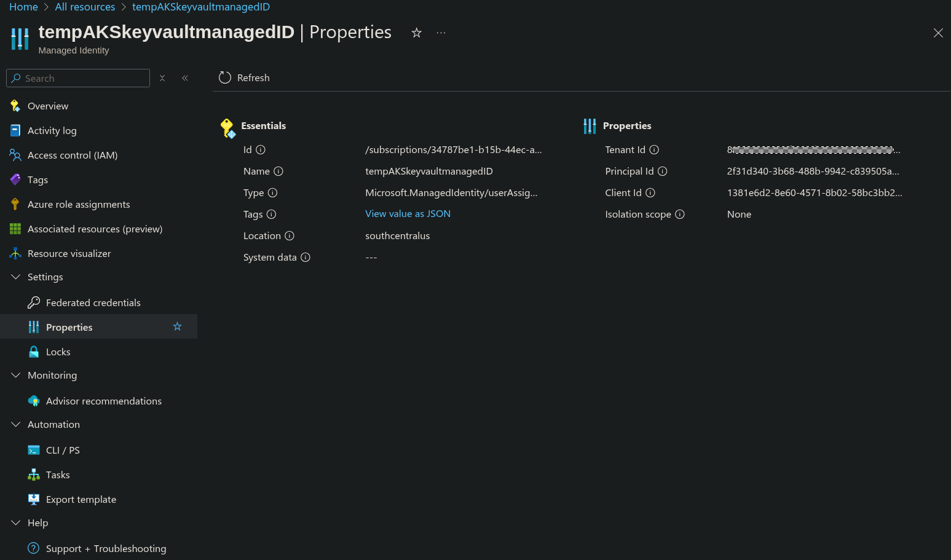Click the CLI / PS terminal icon
951x560 pixels.
(34, 450)
